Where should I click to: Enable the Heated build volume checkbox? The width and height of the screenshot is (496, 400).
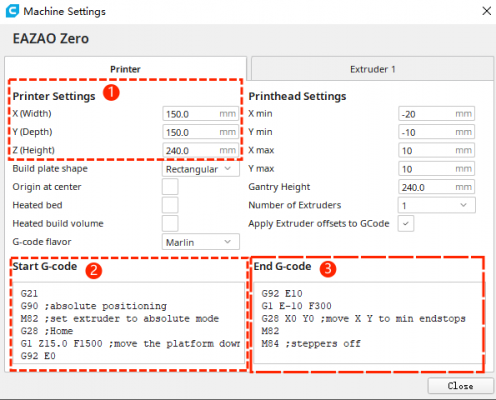click(x=170, y=223)
